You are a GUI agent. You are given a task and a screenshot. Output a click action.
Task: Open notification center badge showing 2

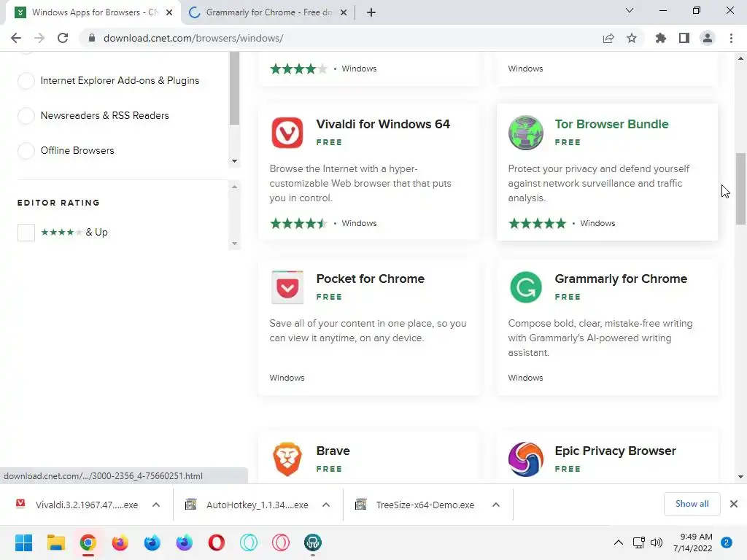click(x=727, y=542)
